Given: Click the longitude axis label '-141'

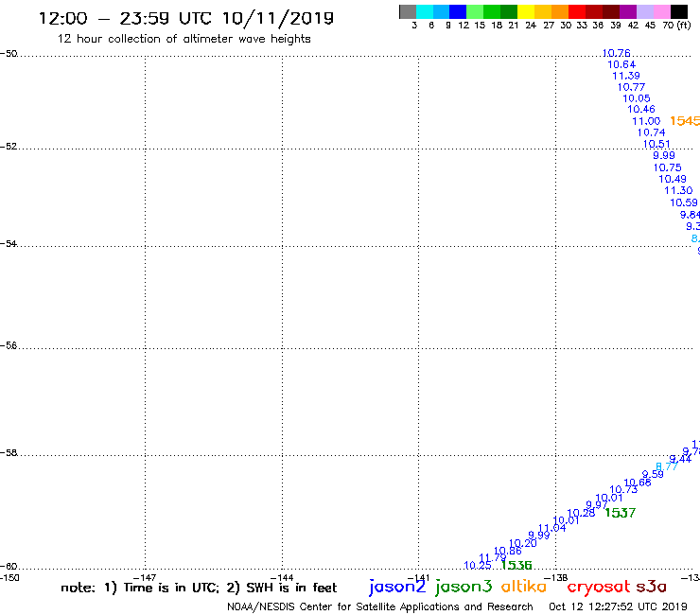Looking at the screenshot, I should [419, 578].
